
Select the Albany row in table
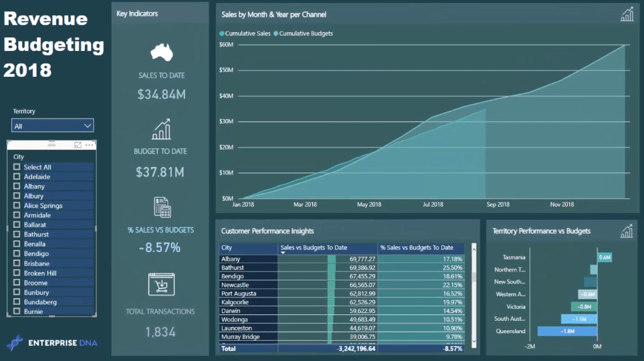tap(342, 259)
